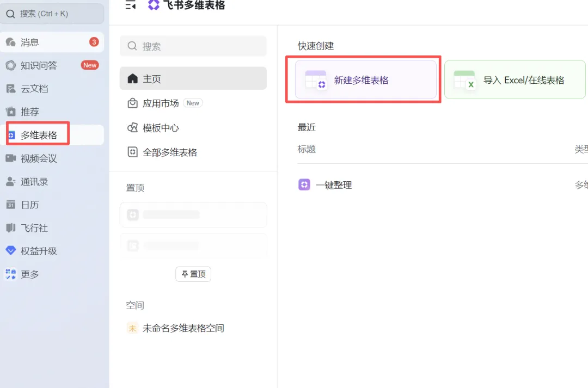The width and height of the screenshot is (588, 388).
Task: Click the 主页 house icon
Action: click(133, 78)
